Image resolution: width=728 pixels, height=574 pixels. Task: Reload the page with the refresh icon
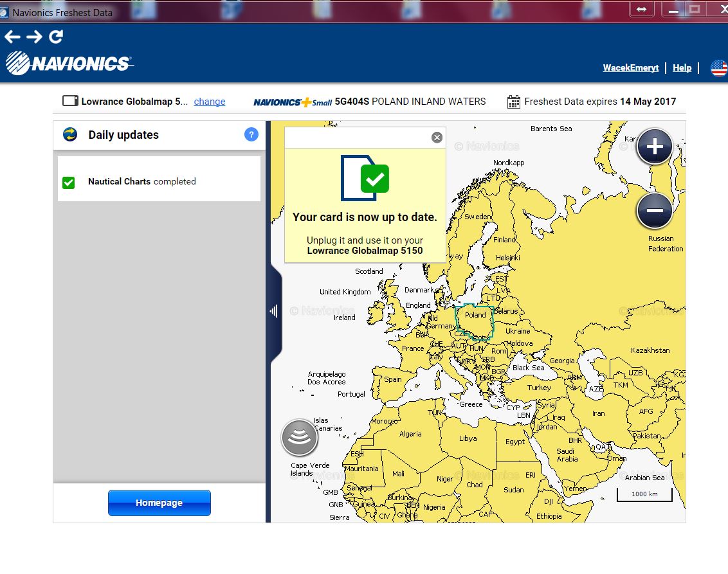coord(56,37)
